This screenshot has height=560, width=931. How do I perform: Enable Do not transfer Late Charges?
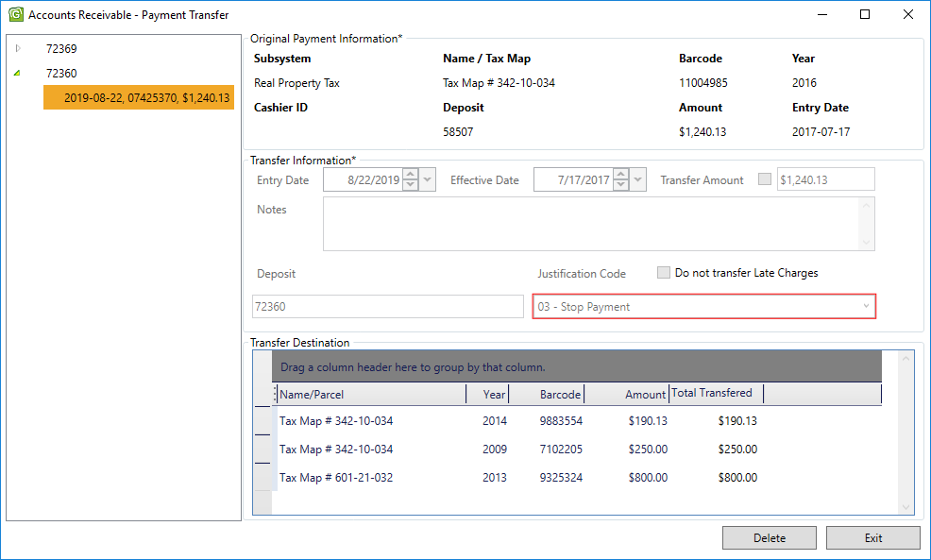click(664, 273)
